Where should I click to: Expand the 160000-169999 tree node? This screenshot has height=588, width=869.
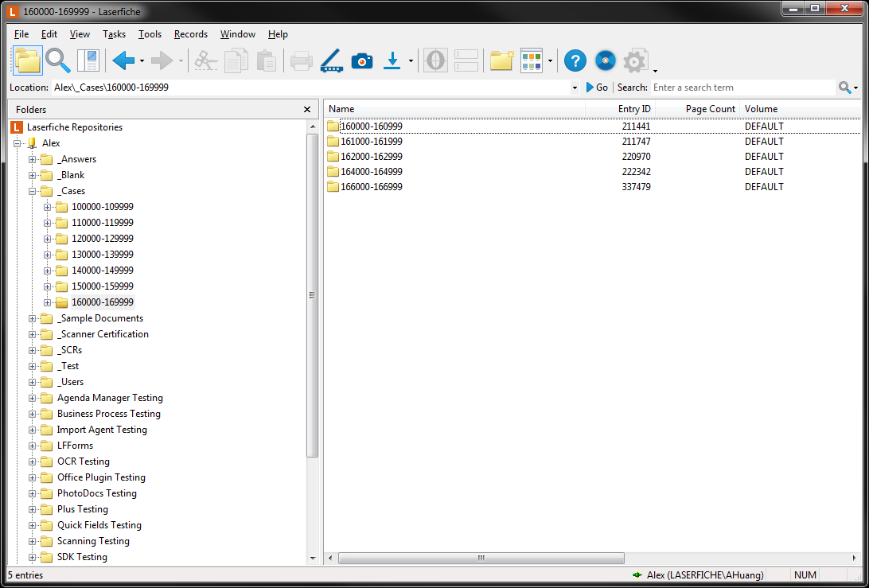[47, 302]
